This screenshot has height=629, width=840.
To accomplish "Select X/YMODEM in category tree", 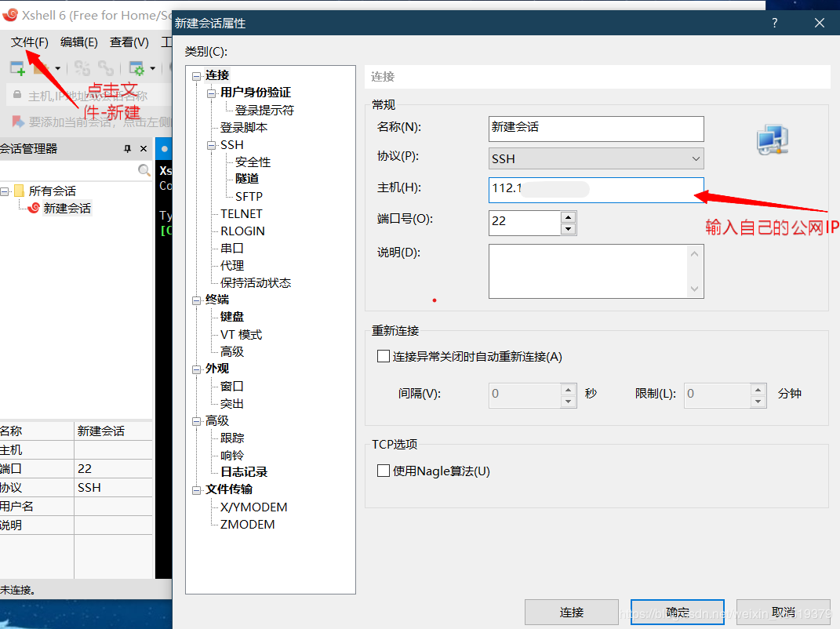I will click(x=254, y=507).
